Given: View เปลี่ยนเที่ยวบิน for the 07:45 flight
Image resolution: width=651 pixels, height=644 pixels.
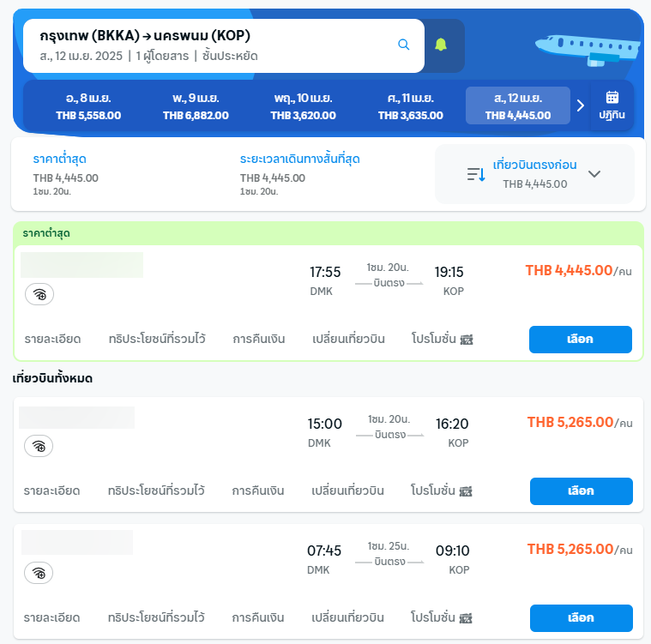Looking at the screenshot, I should click(x=347, y=617).
